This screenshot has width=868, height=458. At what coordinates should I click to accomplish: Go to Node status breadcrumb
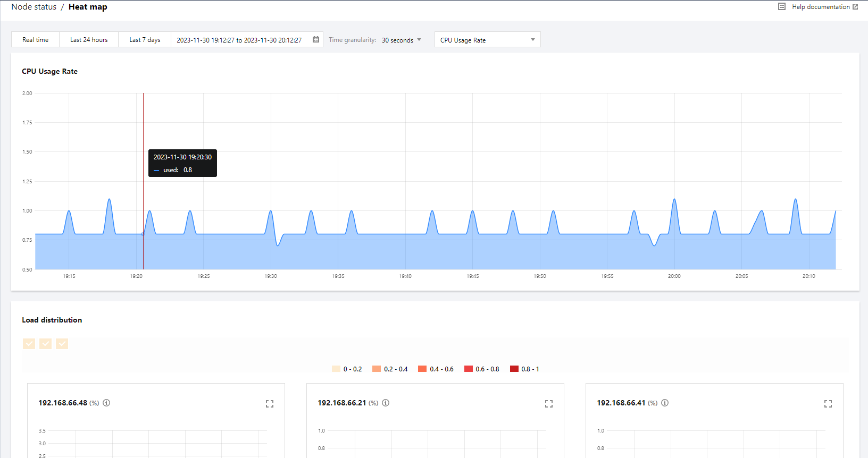point(34,7)
